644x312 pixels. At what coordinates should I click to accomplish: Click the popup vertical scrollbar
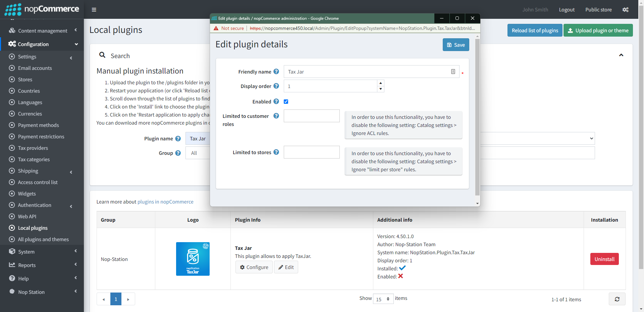pyautogui.click(x=477, y=117)
